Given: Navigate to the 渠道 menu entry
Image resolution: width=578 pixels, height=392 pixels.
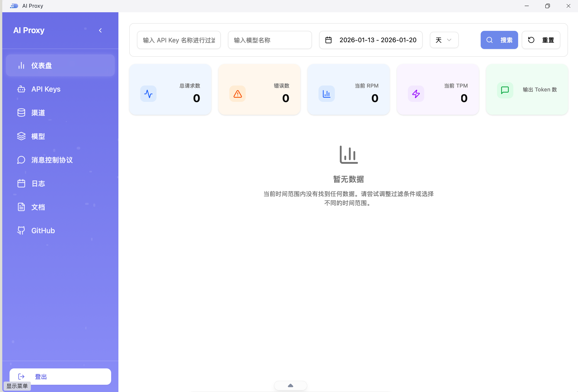Looking at the screenshot, I should click(x=38, y=113).
